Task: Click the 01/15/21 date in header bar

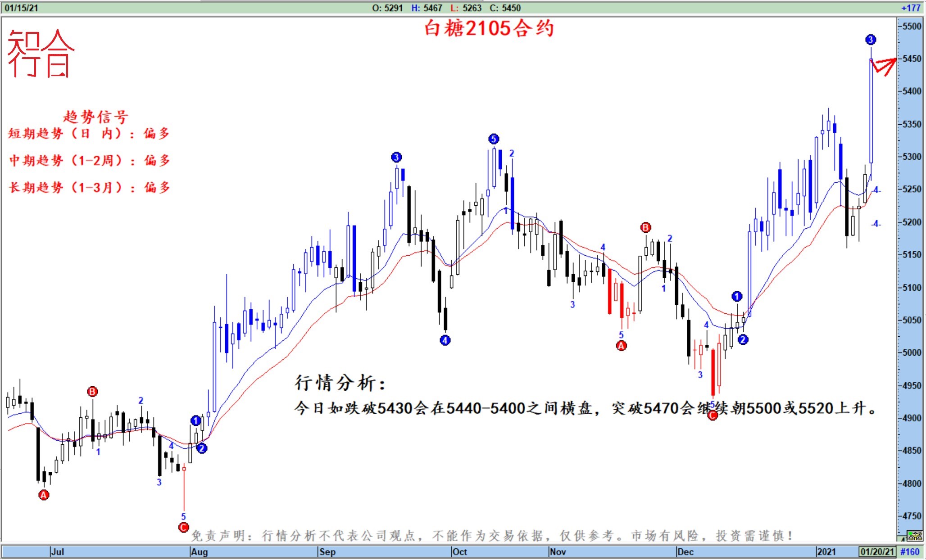Action: click(x=21, y=8)
